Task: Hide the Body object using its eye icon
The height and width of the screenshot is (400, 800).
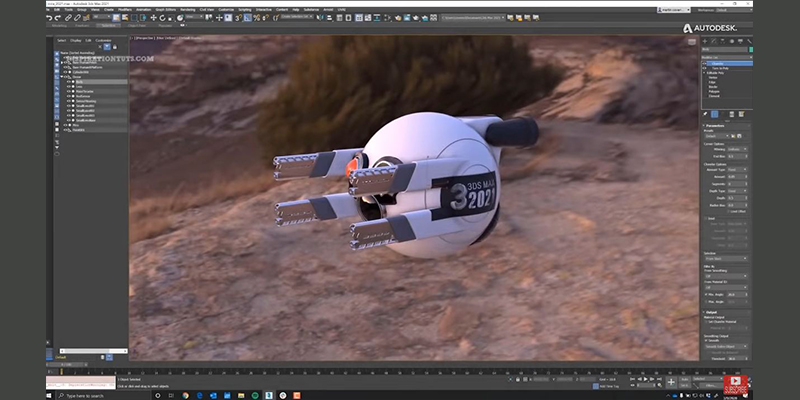Action: coord(68,82)
